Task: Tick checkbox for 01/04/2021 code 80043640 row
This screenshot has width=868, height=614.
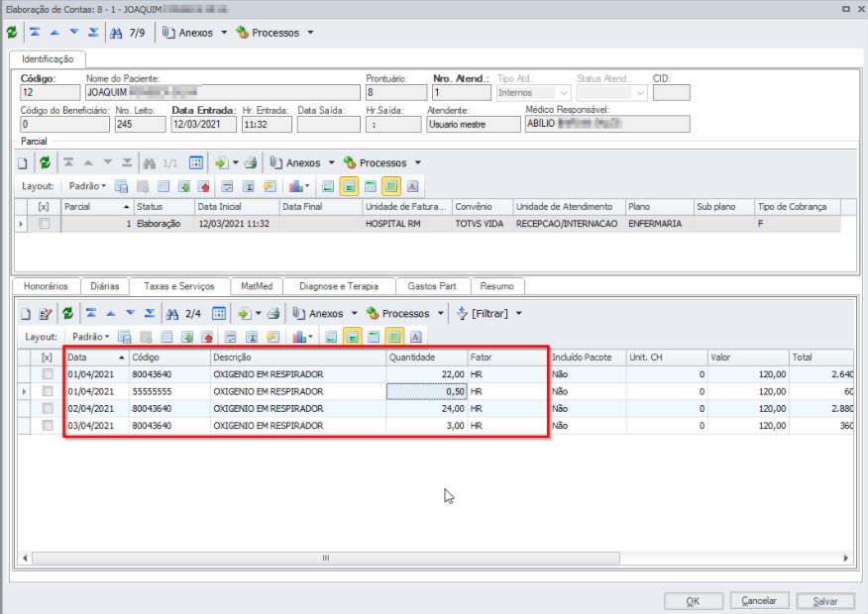Action: pyautogui.click(x=48, y=374)
